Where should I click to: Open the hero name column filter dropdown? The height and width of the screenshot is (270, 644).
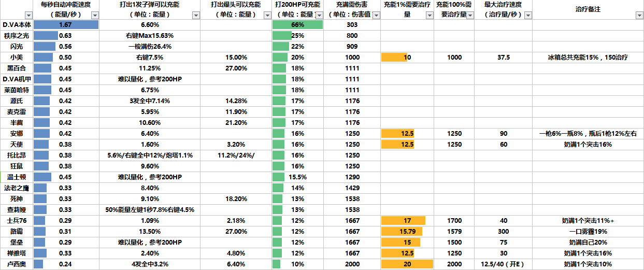29,16
